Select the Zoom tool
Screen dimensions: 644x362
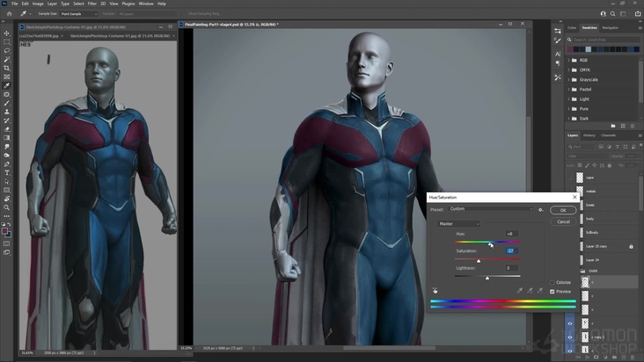tap(6, 207)
